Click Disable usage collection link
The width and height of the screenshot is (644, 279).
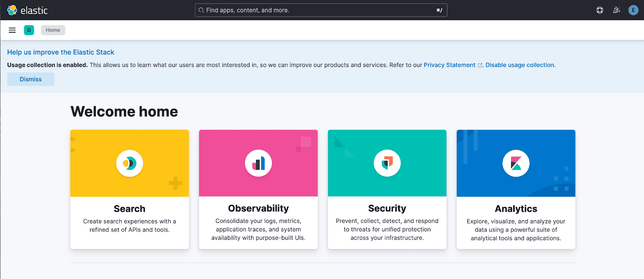point(520,65)
